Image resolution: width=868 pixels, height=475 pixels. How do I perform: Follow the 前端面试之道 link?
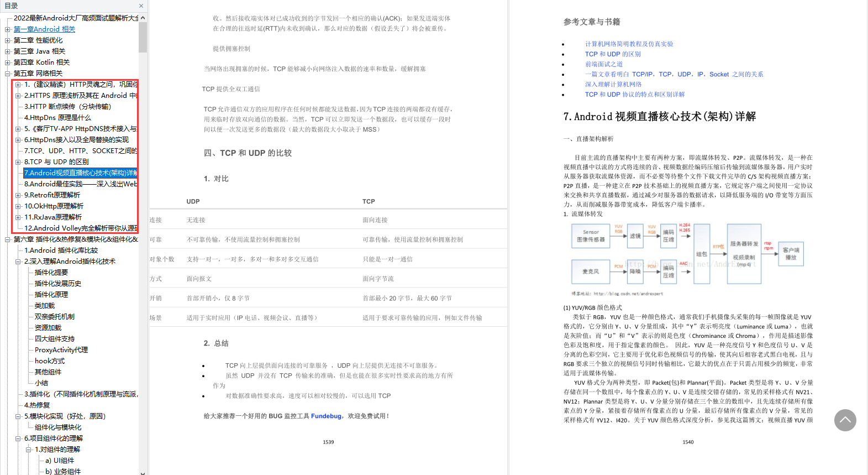(604, 64)
